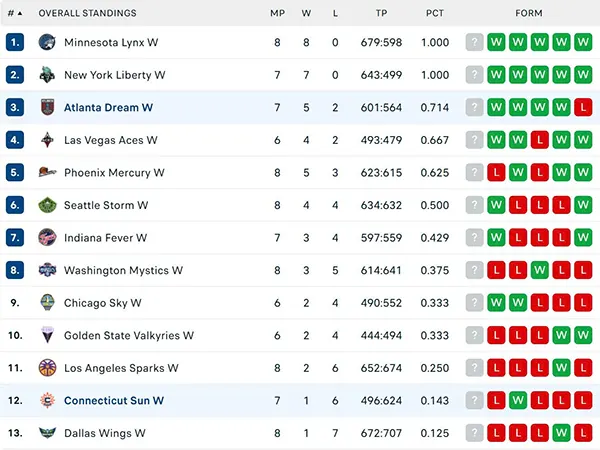Image resolution: width=600 pixels, height=450 pixels.
Task: Click the New York Liberty team logo
Action: pyautogui.click(x=47, y=75)
